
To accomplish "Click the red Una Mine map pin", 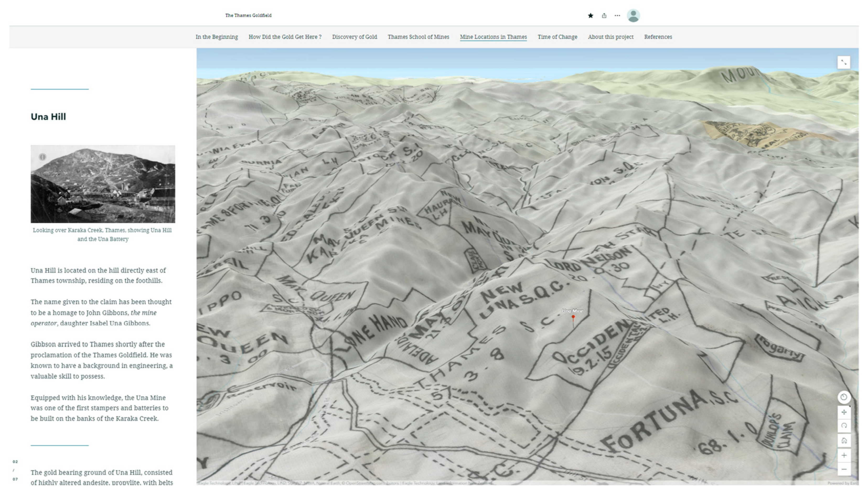I will (573, 317).
